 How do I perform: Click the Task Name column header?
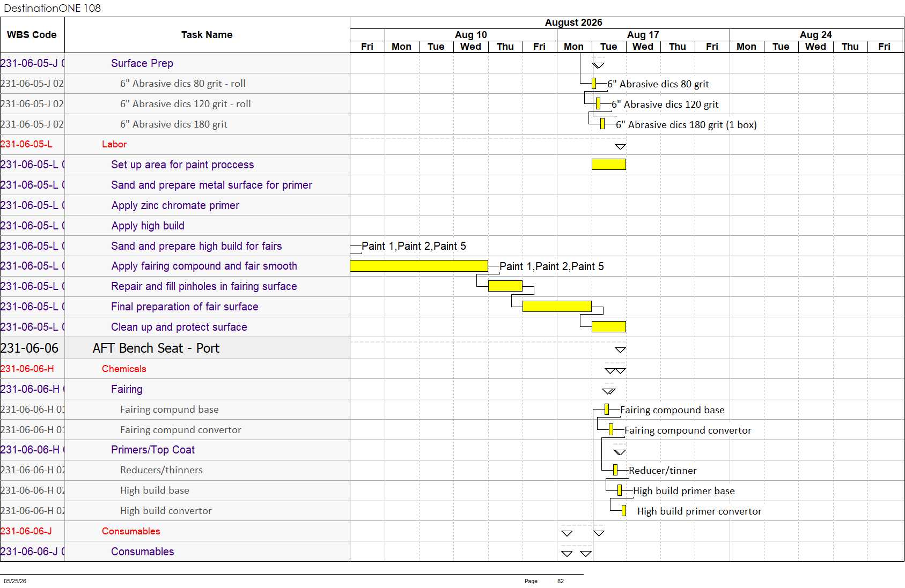point(207,35)
